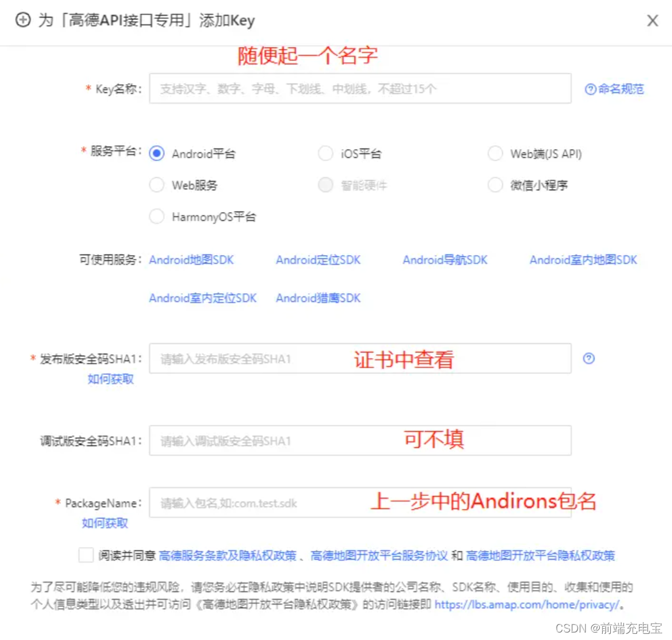Click the help icon beside the 发布版安全码SHA1 field
The width and height of the screenshot is (672, 640).
pos(589,358)
